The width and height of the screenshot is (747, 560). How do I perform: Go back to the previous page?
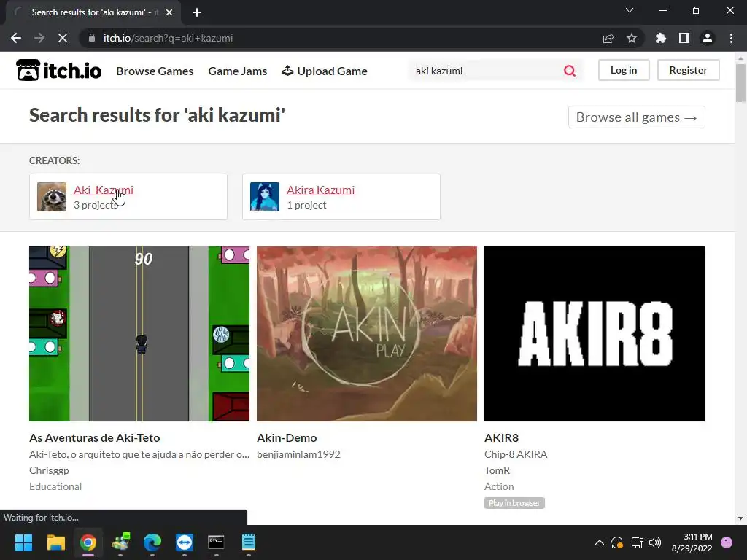pos(16,38)
